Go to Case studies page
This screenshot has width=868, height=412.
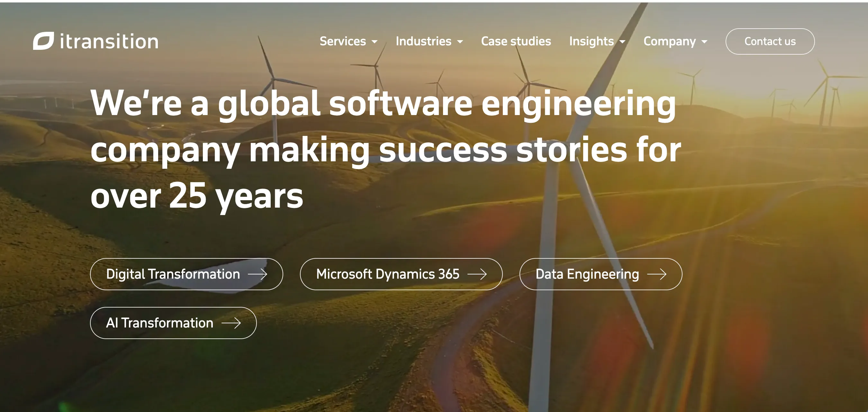pyautogui.click(x=516, y=41)
